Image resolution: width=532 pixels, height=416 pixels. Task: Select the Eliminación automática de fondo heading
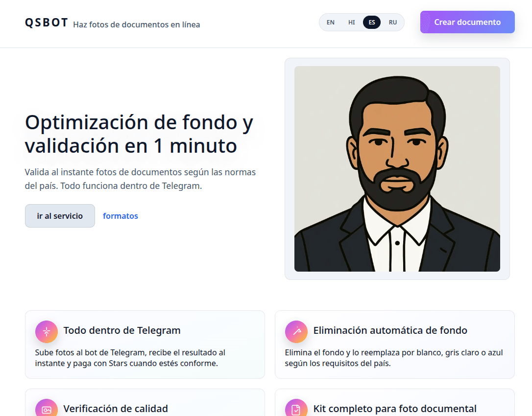390,330
